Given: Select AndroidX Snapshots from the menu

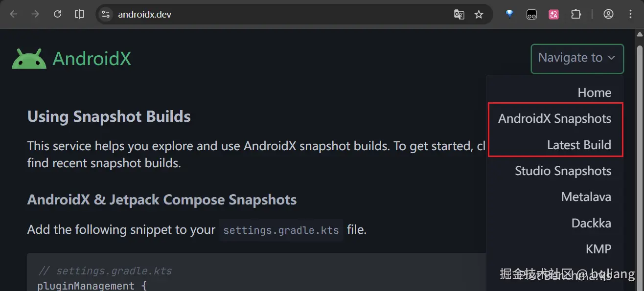Looking at the screenshot, I should pos(554,118).
